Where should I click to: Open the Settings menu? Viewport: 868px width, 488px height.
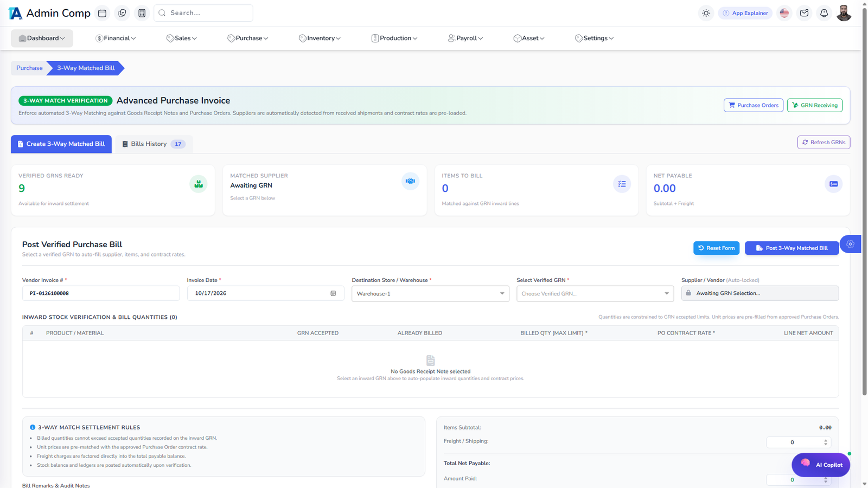point(594,38)
